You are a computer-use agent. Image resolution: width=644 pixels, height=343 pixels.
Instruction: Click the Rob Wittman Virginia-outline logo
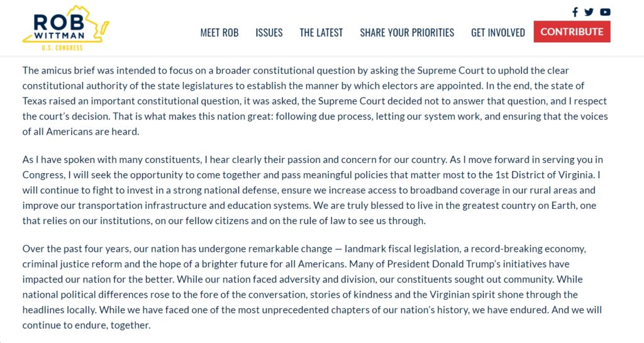click(65, 25)
